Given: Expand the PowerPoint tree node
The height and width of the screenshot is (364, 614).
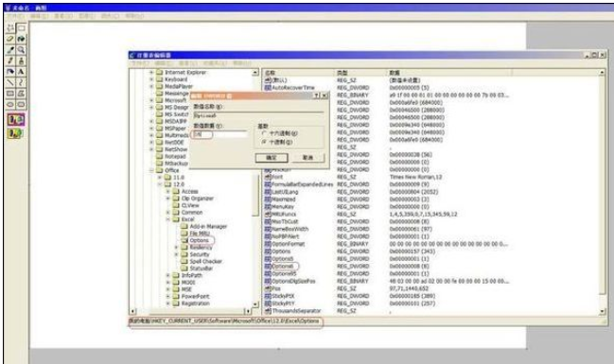Looking at the screenshot, I should 168,296.
